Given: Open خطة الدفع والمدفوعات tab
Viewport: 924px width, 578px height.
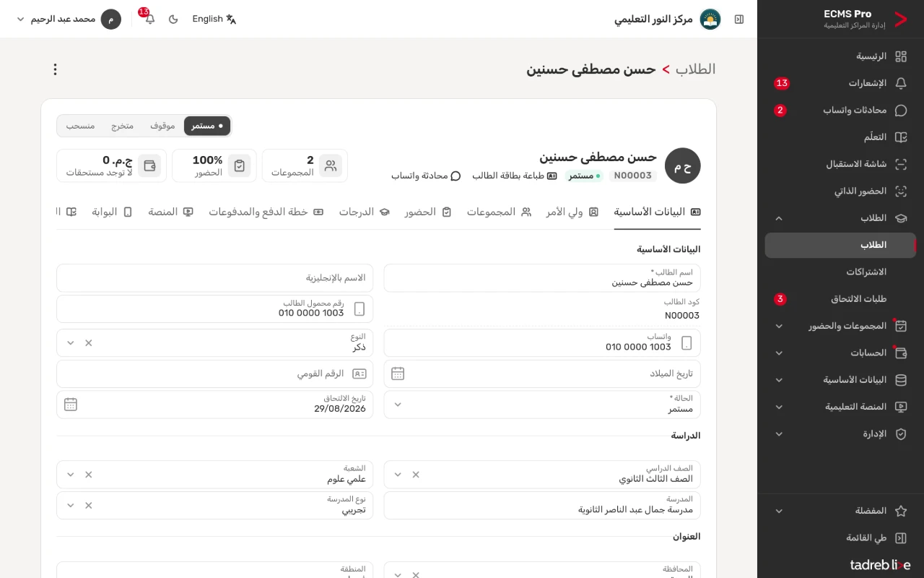Looking at the screenshot, I should [266, 212].
